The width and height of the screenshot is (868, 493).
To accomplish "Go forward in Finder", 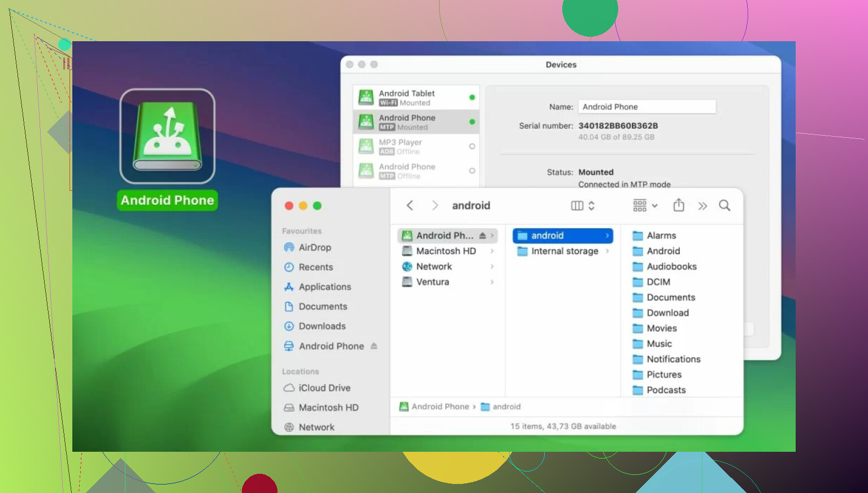I will [x=435, y=206].
